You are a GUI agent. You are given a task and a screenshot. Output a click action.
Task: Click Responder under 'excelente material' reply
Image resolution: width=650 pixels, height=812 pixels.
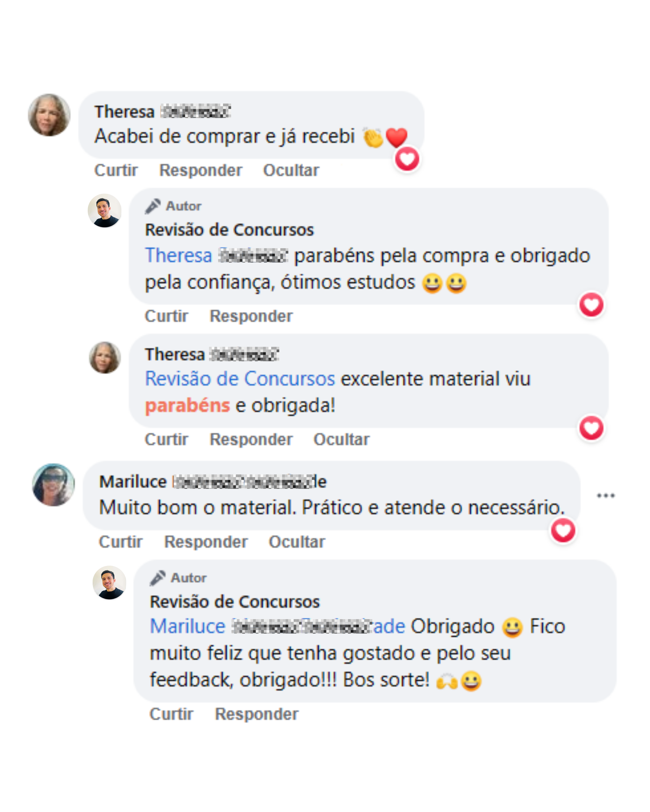click(251, 439)
